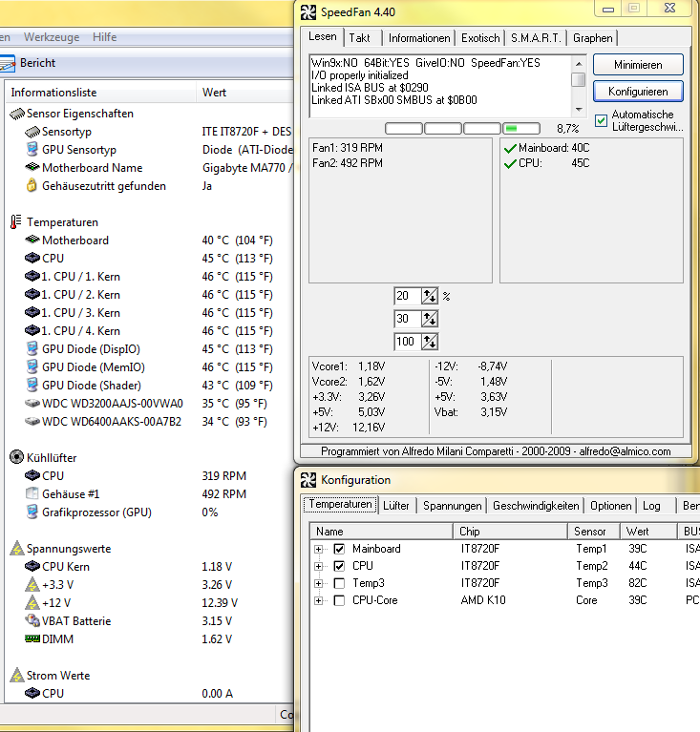The image size is (700, 732).
Task: Expand the Temp3 tree row
Action: (319, 583)
